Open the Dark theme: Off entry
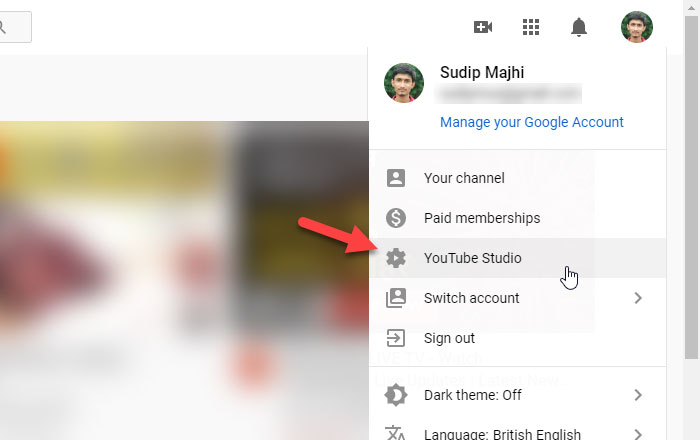The image size is (700, 440). pyautogui.click(x=517, y=395)
